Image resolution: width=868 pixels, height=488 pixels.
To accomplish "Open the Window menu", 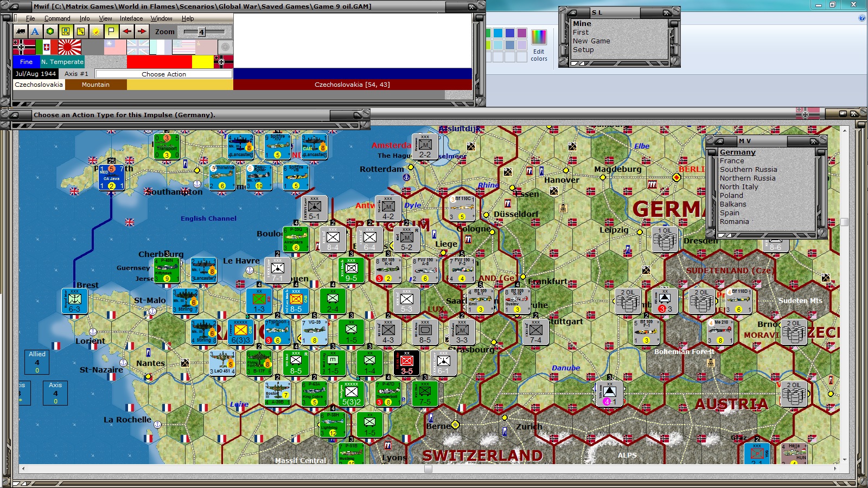I will [x=162, y=18].
